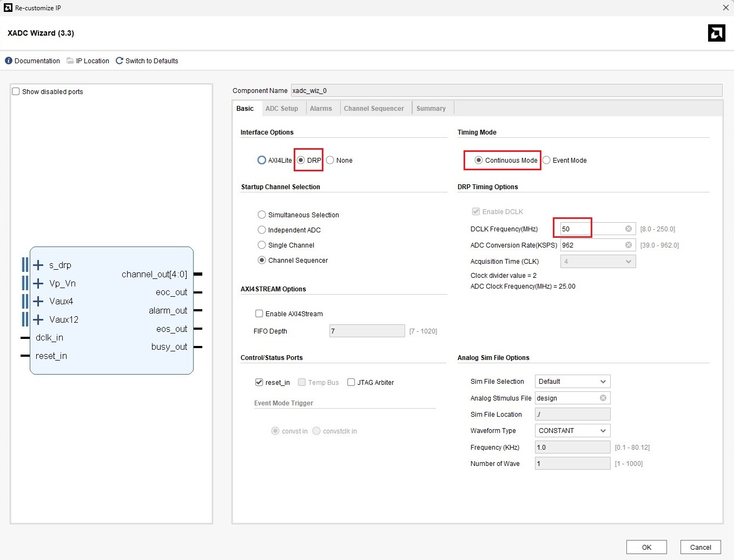734x560 pixels.
Task: Expand the Vaux12 port plus icon
Action: [x=38, y=319]
